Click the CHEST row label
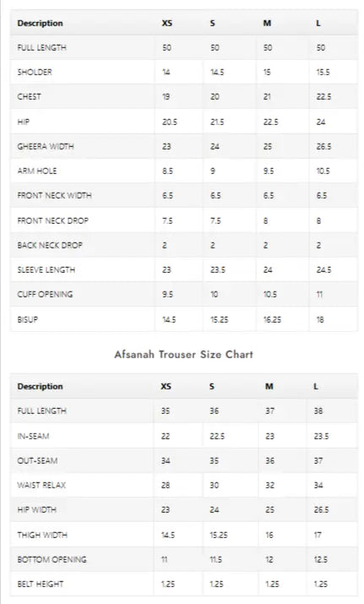The width and height of the screenshot is (364, 604). click(x=29, y=96)
